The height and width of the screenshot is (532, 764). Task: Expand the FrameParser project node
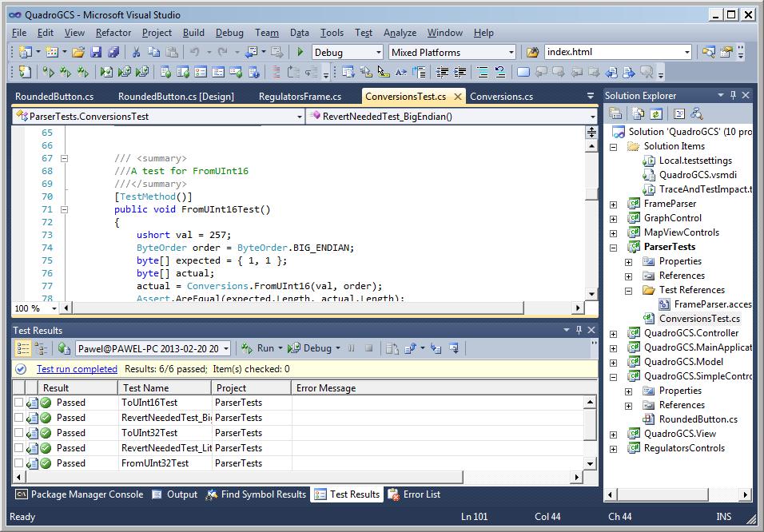click(614, 204)
